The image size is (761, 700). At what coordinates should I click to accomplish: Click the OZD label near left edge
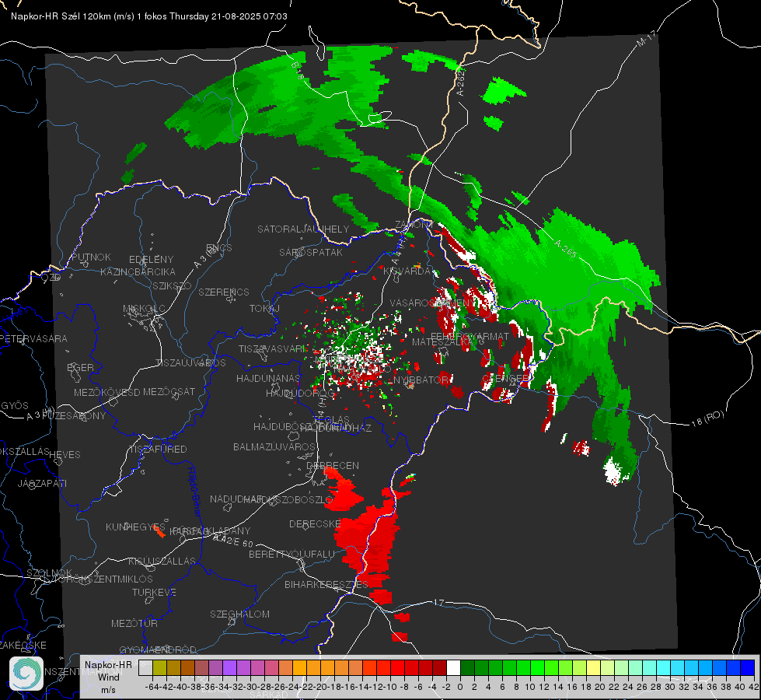tap(51, 278)
